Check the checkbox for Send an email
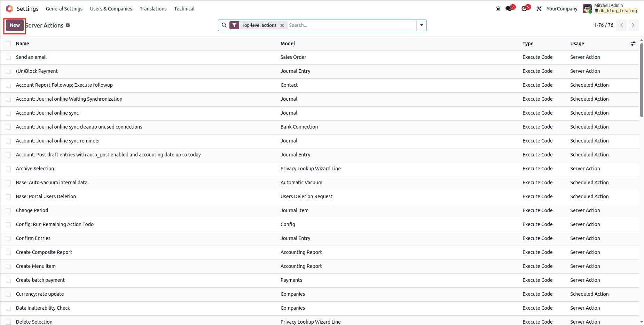Screen dimensions: 644x325 8,57
